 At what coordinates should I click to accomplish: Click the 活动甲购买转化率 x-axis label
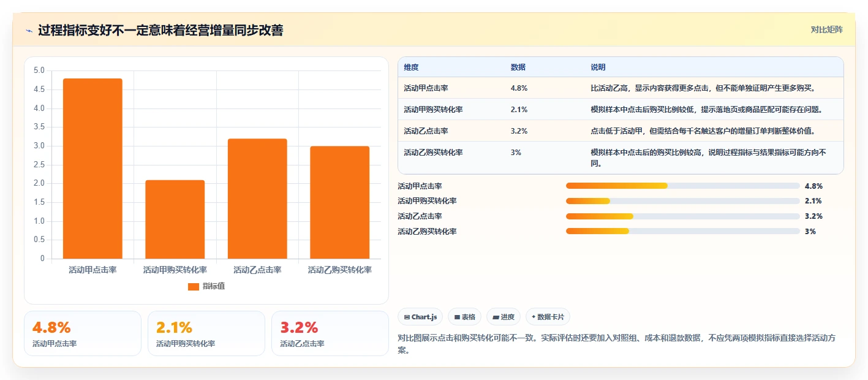click(x=175, y=270)
